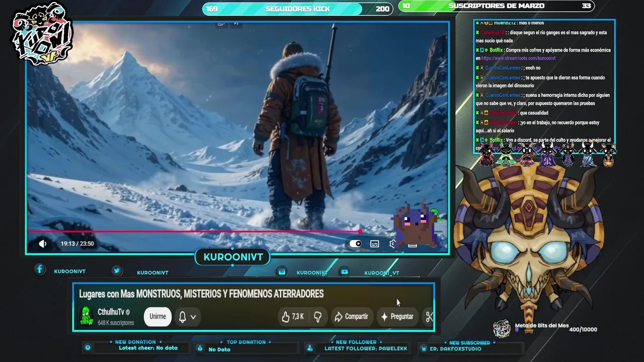
Task: Click the Instagram icon beside KUROONIVT
Action: coord(282,271)
